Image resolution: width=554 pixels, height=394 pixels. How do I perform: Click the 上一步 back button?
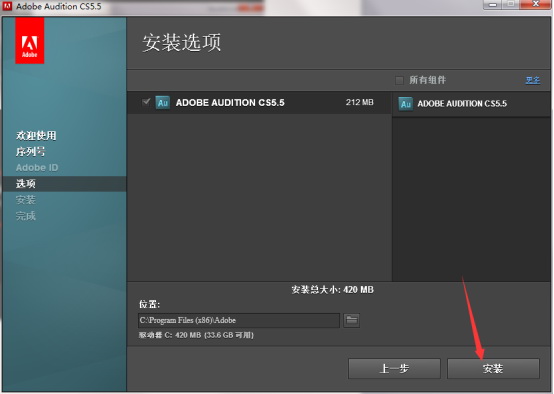[x=394, y=369]
